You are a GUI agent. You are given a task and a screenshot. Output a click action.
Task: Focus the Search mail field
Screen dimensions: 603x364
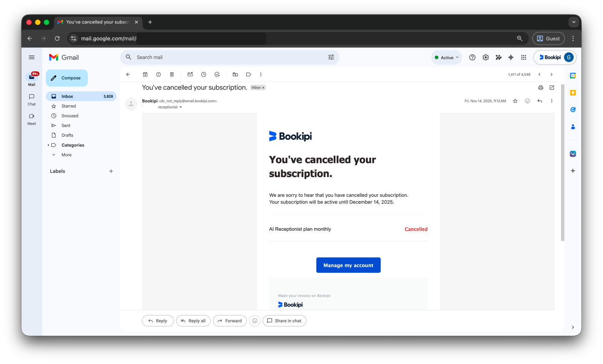coord(230,57)
